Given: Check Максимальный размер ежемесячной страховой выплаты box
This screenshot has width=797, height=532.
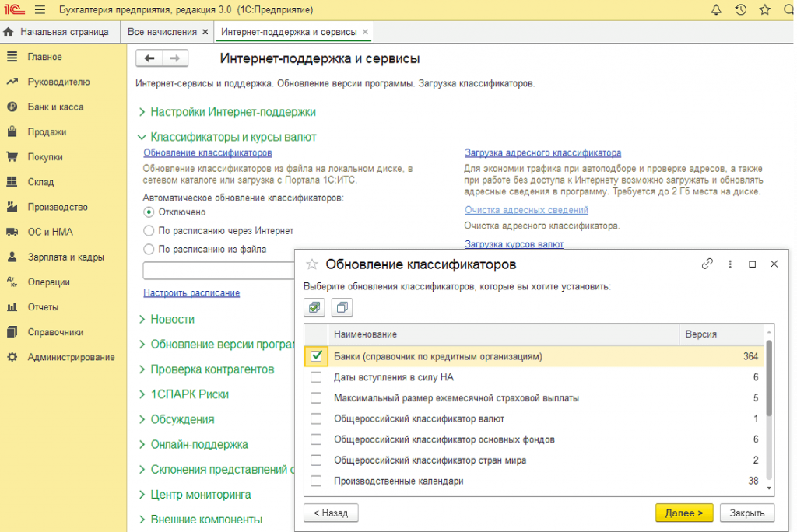Looking at the screenshot, I should 316,398.
